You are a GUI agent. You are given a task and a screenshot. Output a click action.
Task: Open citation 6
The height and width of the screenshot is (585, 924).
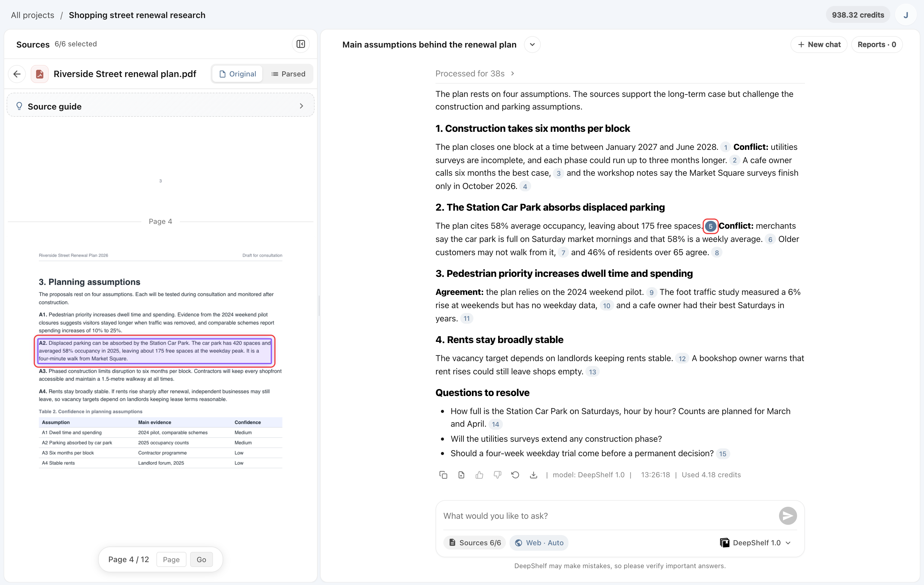tap(770, 240)
